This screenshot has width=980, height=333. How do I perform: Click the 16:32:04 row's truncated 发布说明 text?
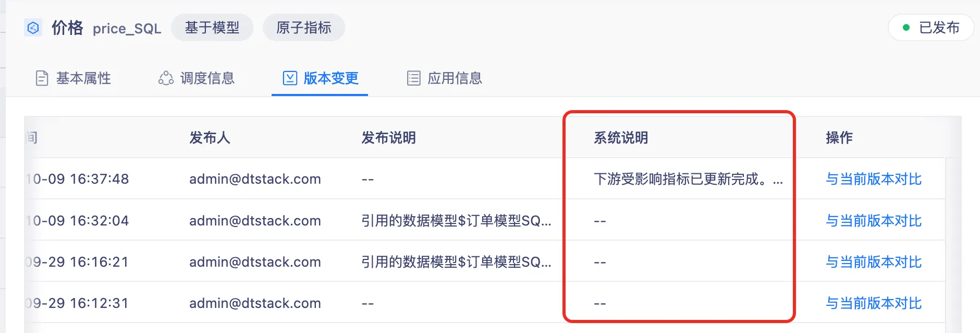click(x=456, y=221)
